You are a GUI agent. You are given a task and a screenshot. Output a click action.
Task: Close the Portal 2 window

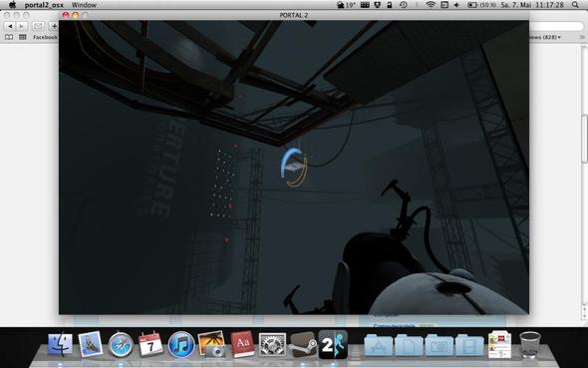pos(66,15)
